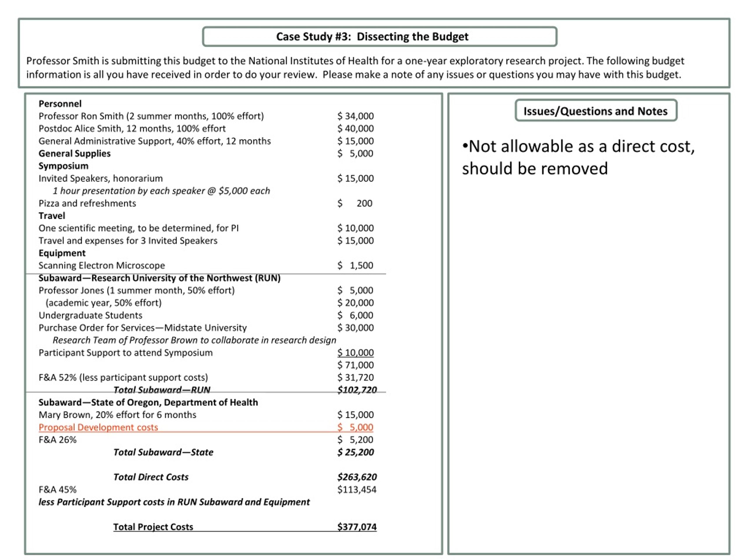Click the '$ 71,000' subtotal
Image resolution: width=747 pixels, height=560 pixels.
pyautogui.click(x=355, y=365)
